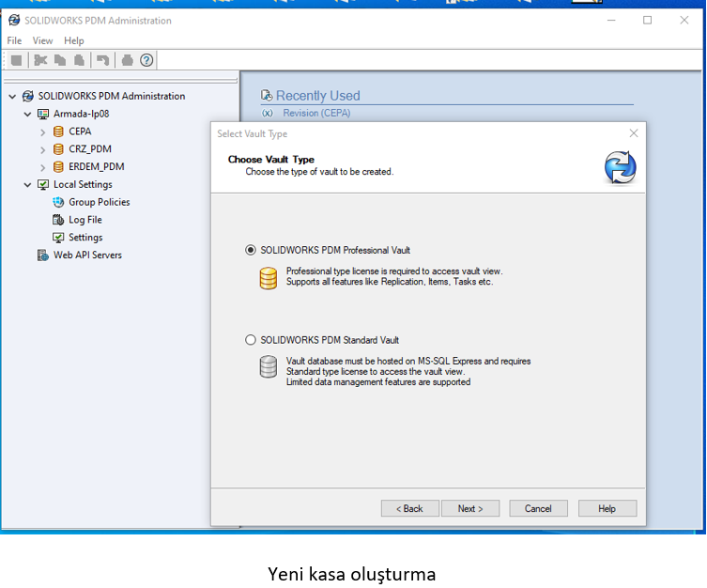This screenshot has width=707, height=588.
Task: Open the Group Policies node icon
Action: point(58,202)
